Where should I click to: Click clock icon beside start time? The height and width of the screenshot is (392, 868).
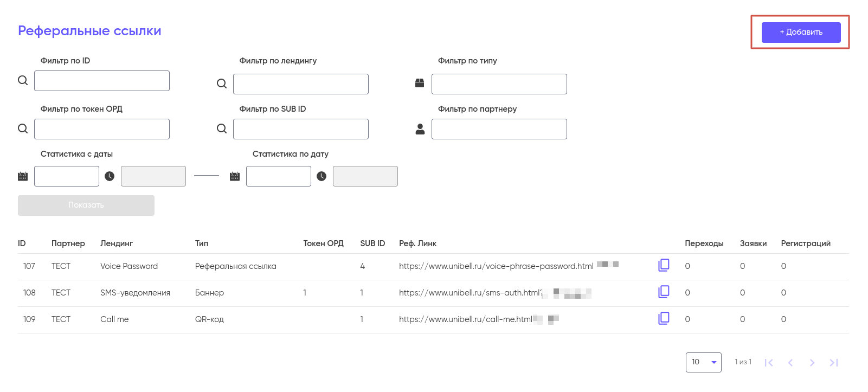coord(110,176)
